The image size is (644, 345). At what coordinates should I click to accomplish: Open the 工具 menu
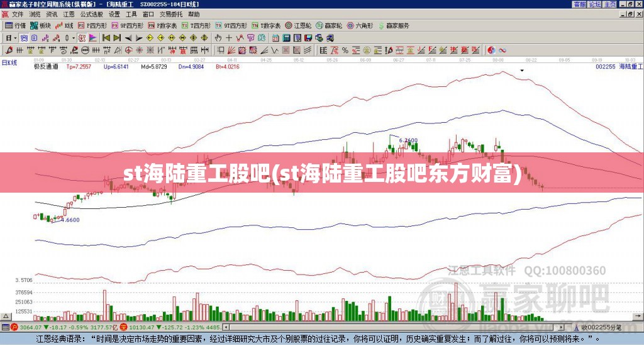point(131,14)
